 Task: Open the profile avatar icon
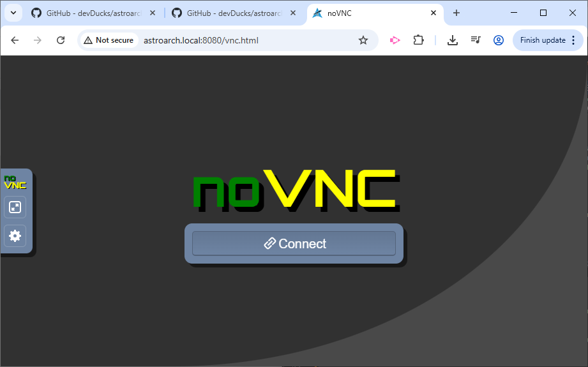(x=499, y=40)
